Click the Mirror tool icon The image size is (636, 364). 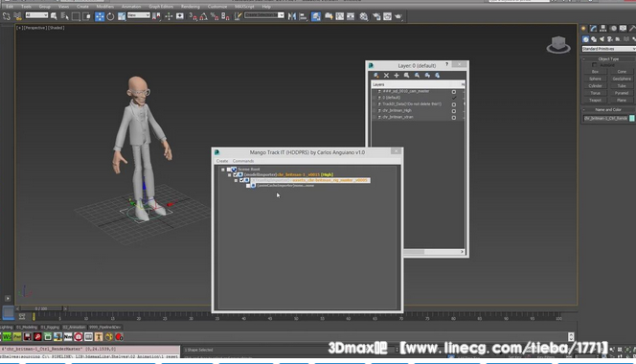[291, 16]
